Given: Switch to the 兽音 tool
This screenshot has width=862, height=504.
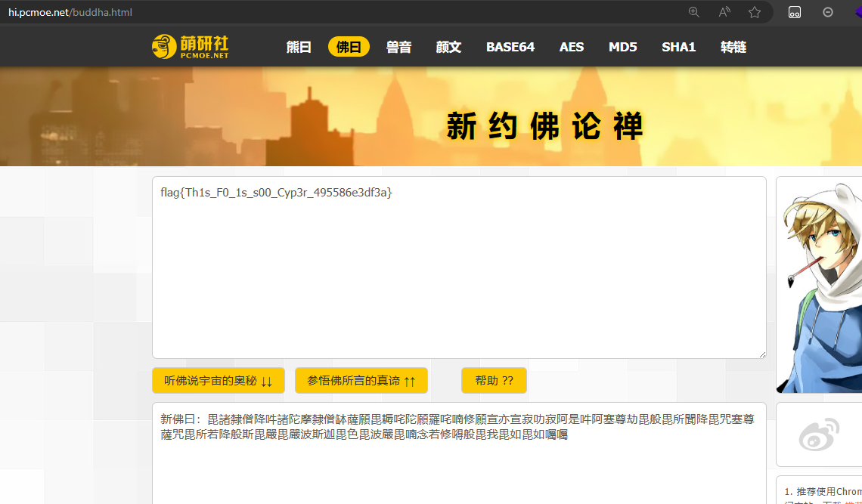Looking at the screenshot, I should pos(398,48).
